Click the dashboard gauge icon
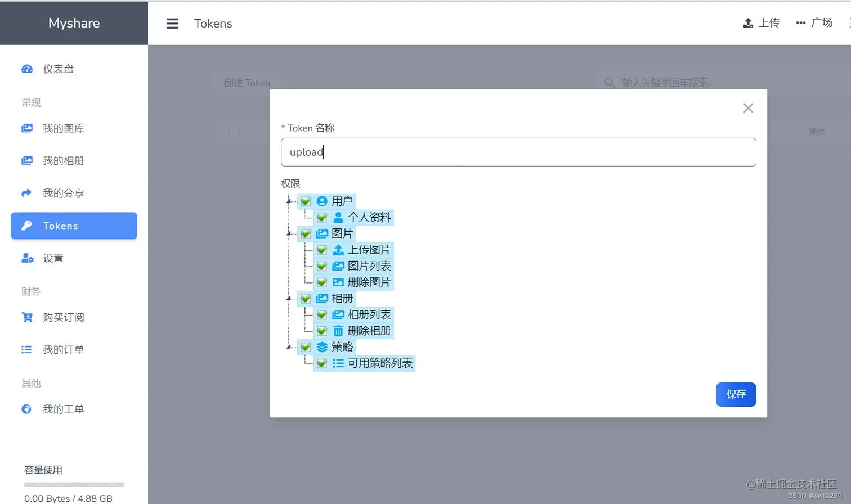The height and width of the screenshot is (504, 851). (x=27, y=69)
